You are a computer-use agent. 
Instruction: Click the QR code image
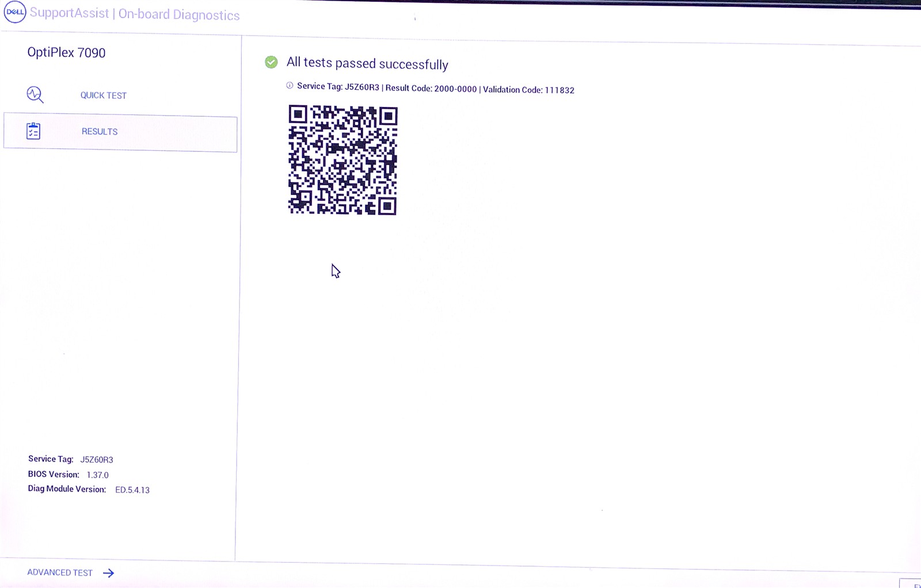(342, 160)
